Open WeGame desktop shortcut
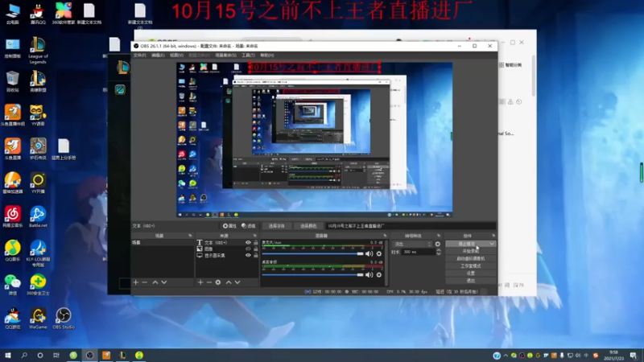 pyautogui.click(x=38, y=319)
